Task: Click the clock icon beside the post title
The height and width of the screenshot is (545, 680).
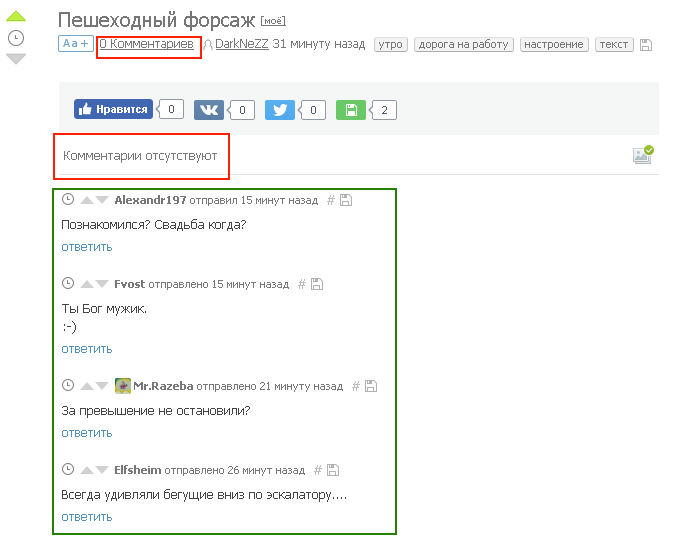Action: pos(16,38)
